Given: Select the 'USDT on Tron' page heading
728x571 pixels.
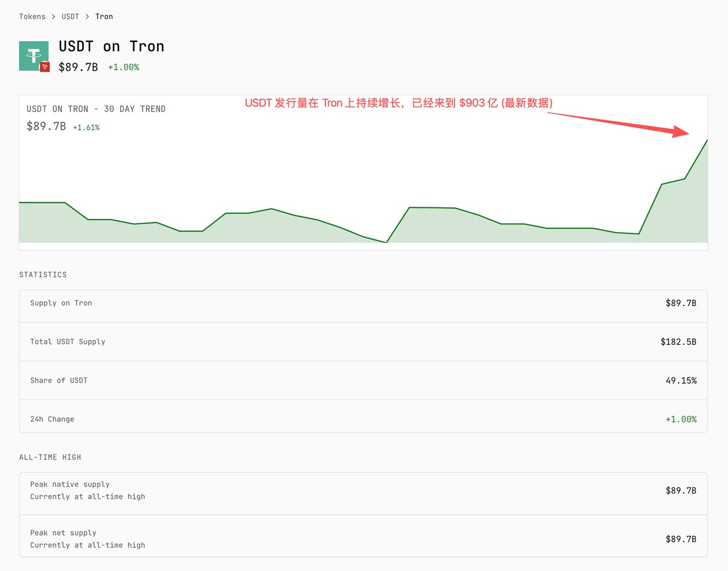Looking at the screenshot, I should click(112, 46).
